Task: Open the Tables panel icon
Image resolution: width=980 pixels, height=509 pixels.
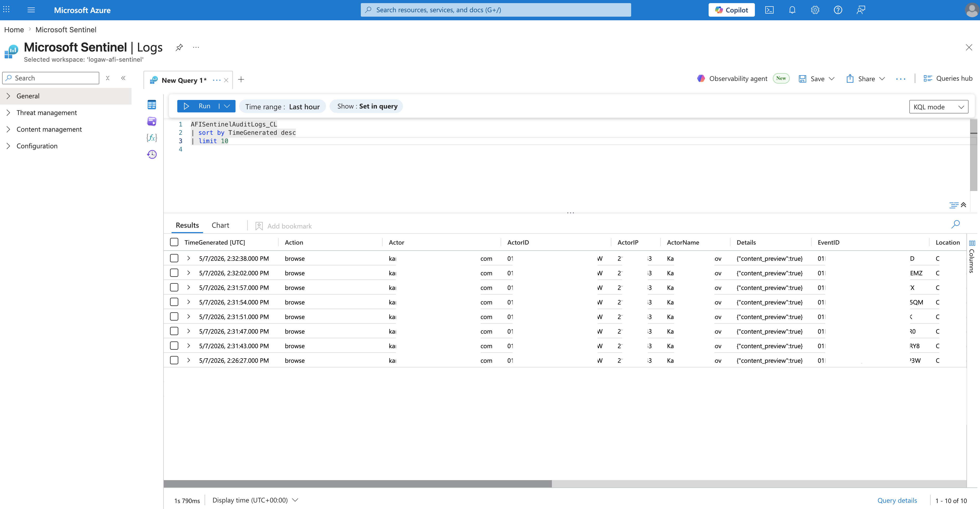Action: (x=151, y=105)
